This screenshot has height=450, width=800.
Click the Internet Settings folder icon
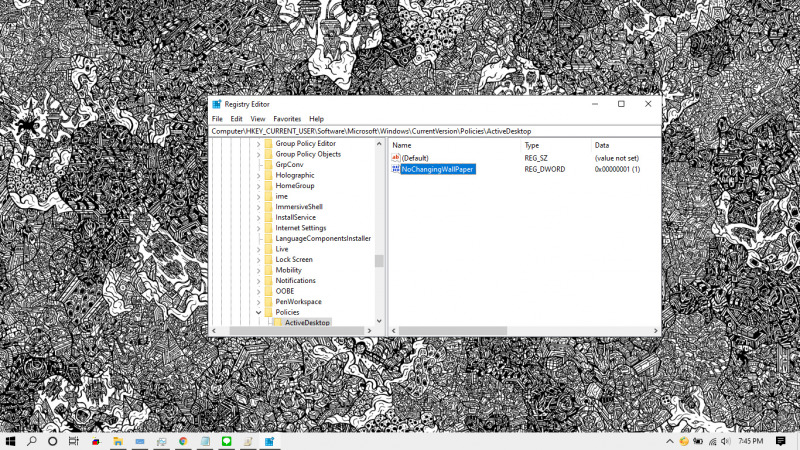pos(268,228)
